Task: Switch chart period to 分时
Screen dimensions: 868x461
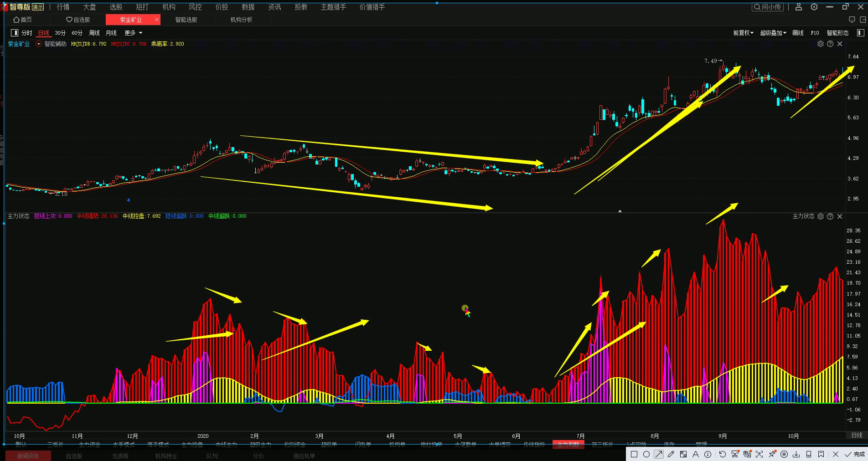Action: 27,33
